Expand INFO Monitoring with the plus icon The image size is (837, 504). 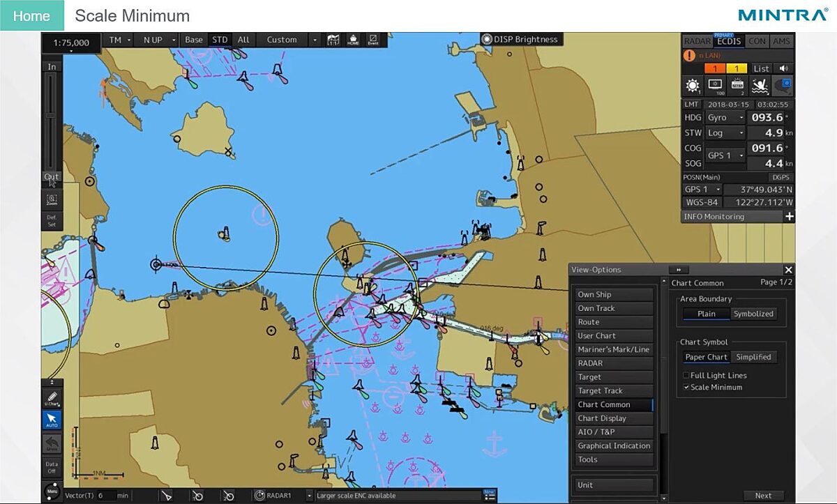point(789,217)
